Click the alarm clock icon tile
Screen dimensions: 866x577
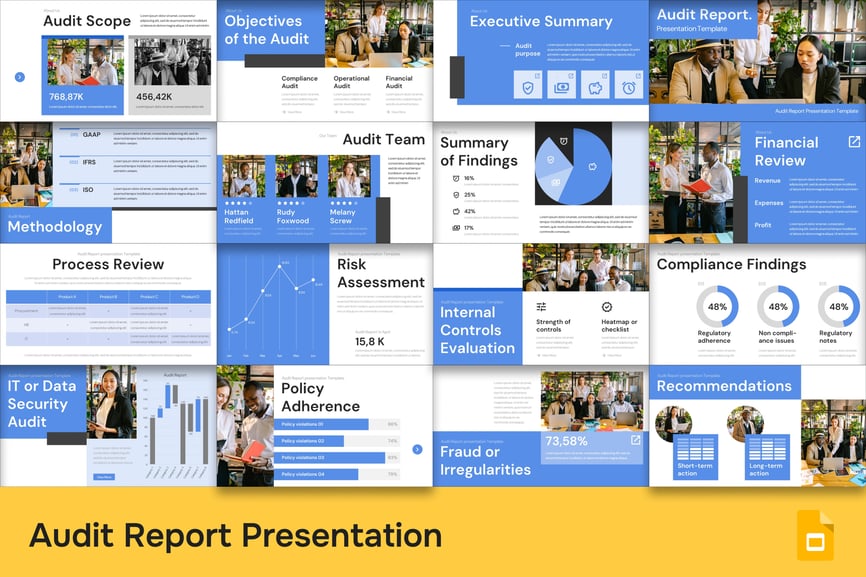(629, 85)
